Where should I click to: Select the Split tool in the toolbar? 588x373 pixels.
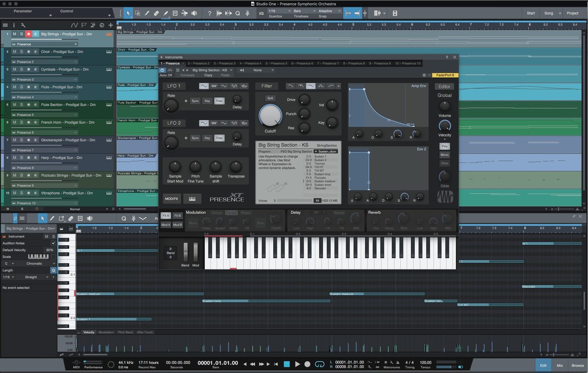coord(147,13)
